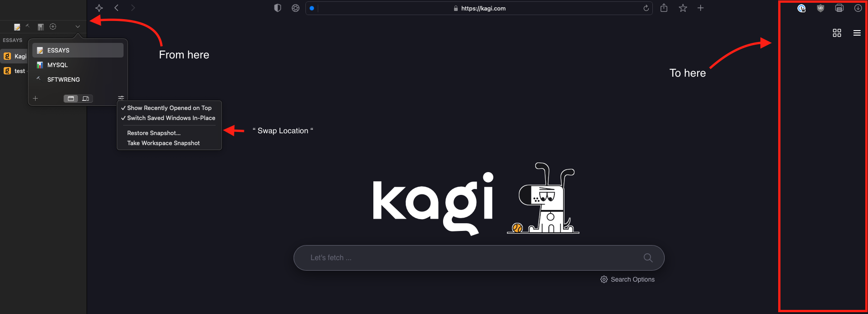The width and height of the screenshot is (868, 314).
Task: Open the uBlock Origin shield extension
Action: [821, 8]
